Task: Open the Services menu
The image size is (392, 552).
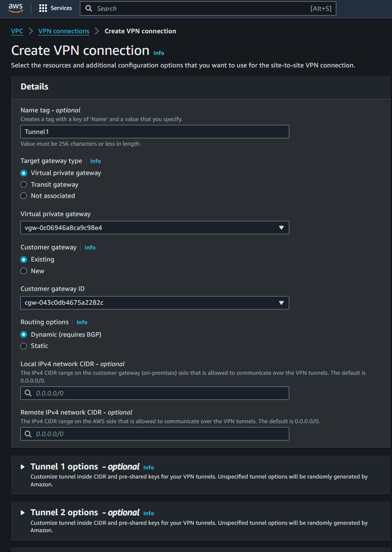Action: click(x=61, y=8)
